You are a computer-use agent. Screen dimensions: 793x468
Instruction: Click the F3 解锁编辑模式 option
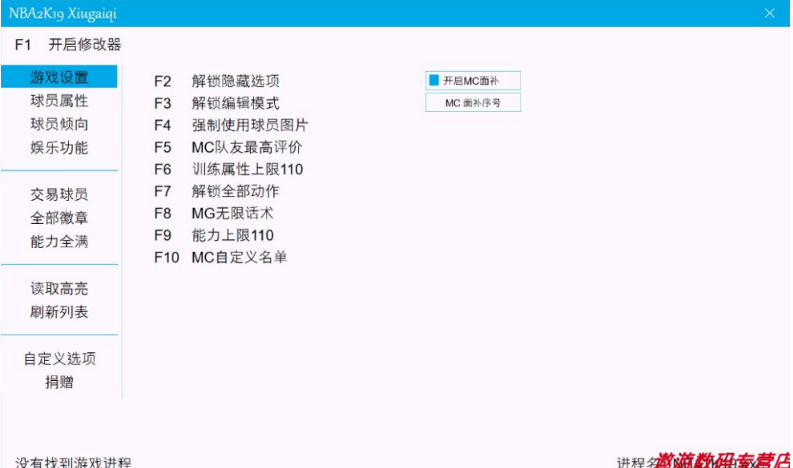click(217, 103)
